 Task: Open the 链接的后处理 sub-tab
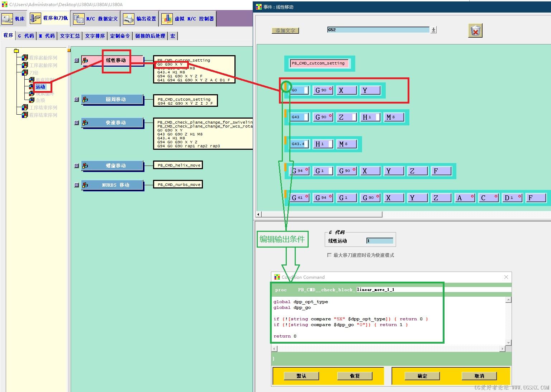click(150, 36)
